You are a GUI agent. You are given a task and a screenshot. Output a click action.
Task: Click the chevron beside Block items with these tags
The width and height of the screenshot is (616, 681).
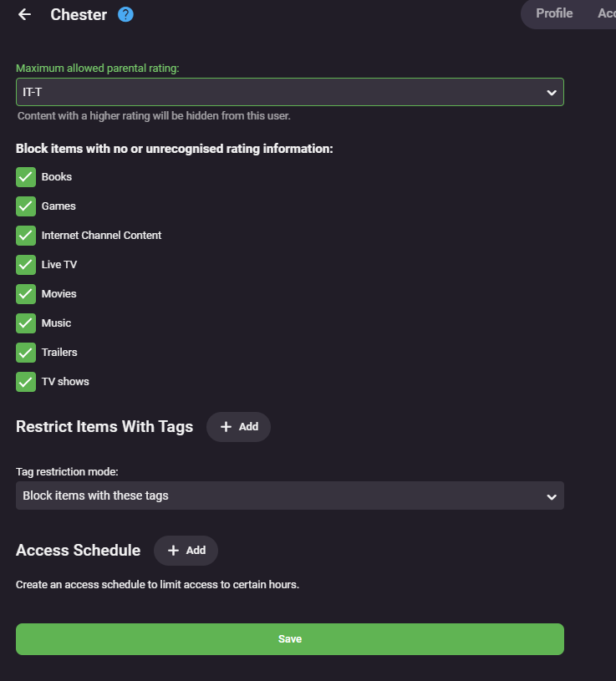point(552,496)
